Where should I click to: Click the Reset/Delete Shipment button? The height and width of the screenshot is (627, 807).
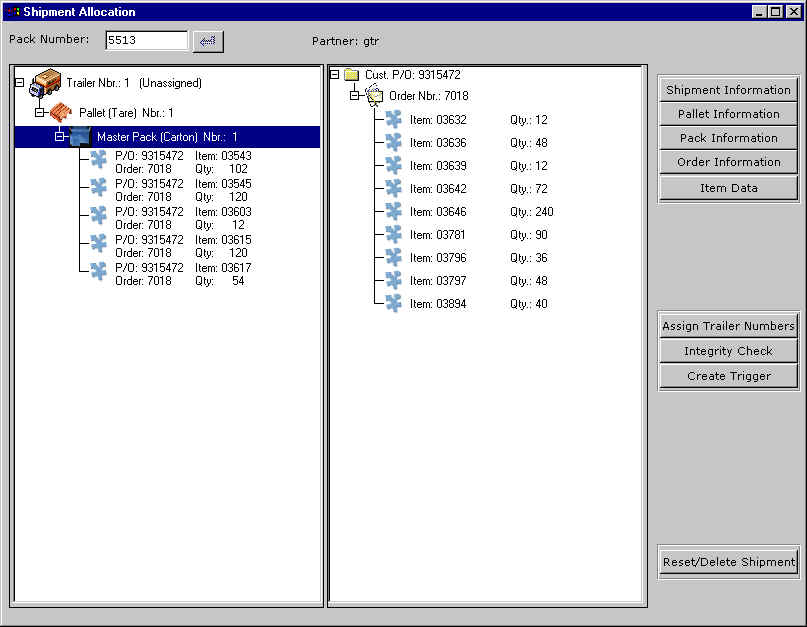[727, 562]
